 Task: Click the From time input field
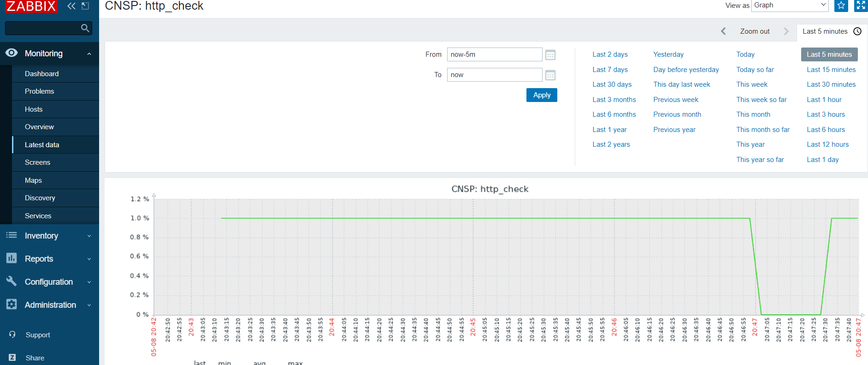click(495, 54)
